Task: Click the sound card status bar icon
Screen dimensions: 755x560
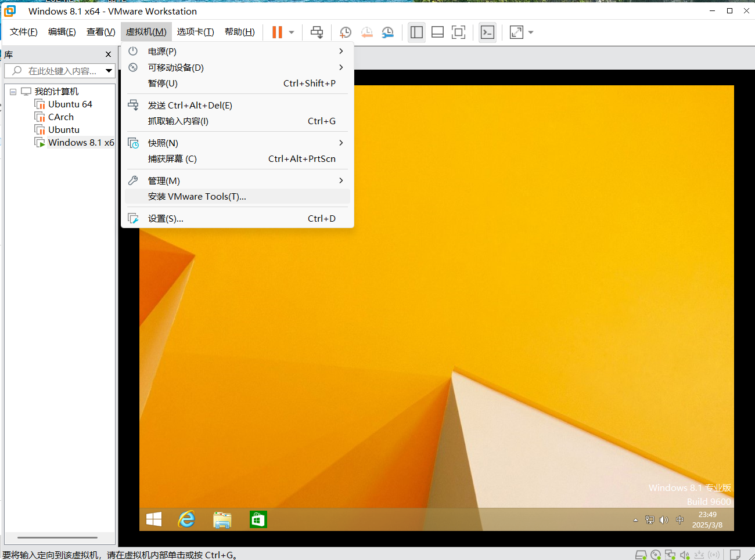Action: click(x=685, y=555)
